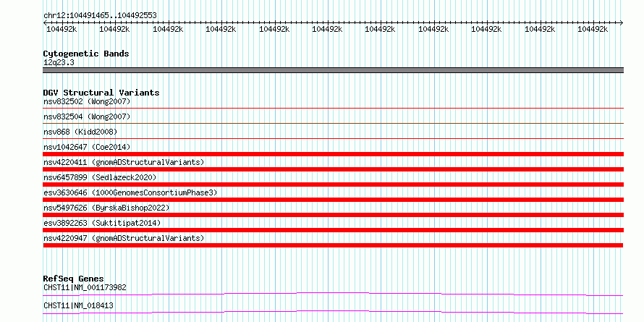
Task: Click the gray 12q23.3 cytogenetic band bar
Action: click(x=333, y=70)
